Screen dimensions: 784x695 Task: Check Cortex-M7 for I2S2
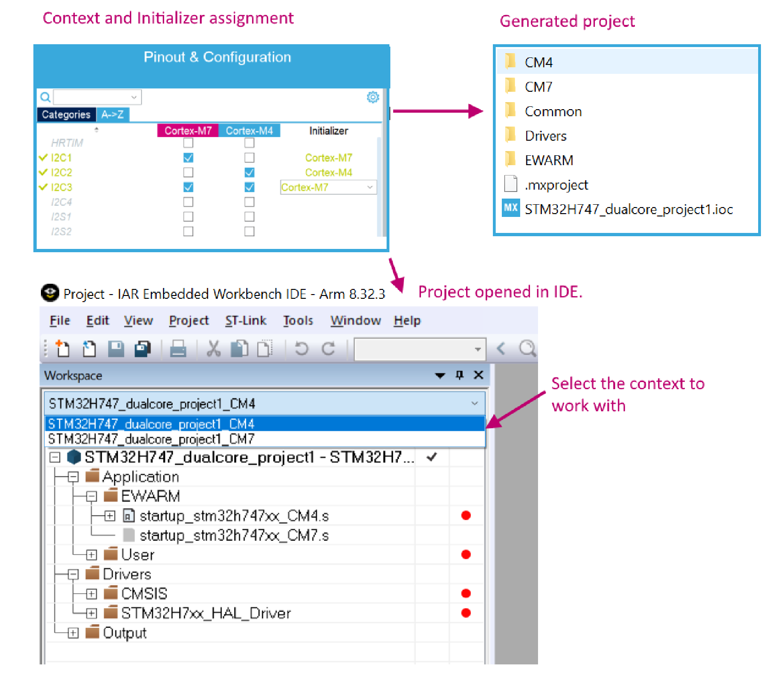click(x=188, y=232)
